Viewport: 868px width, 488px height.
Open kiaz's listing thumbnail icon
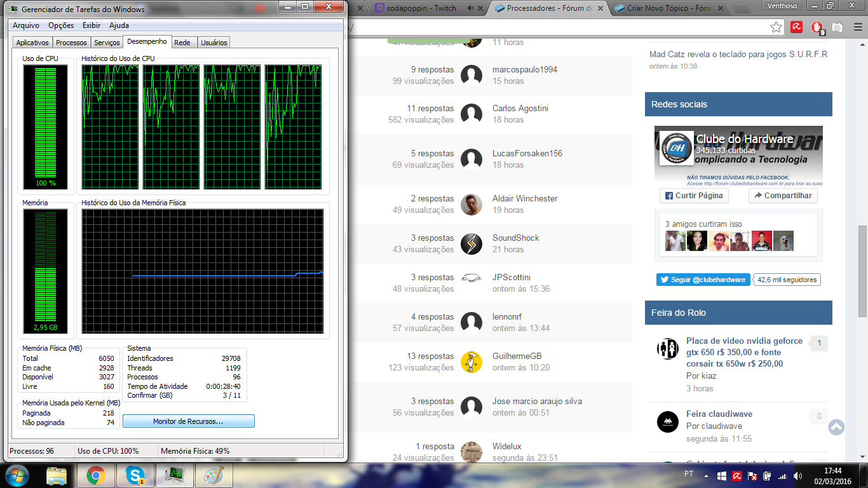point(668,349)
